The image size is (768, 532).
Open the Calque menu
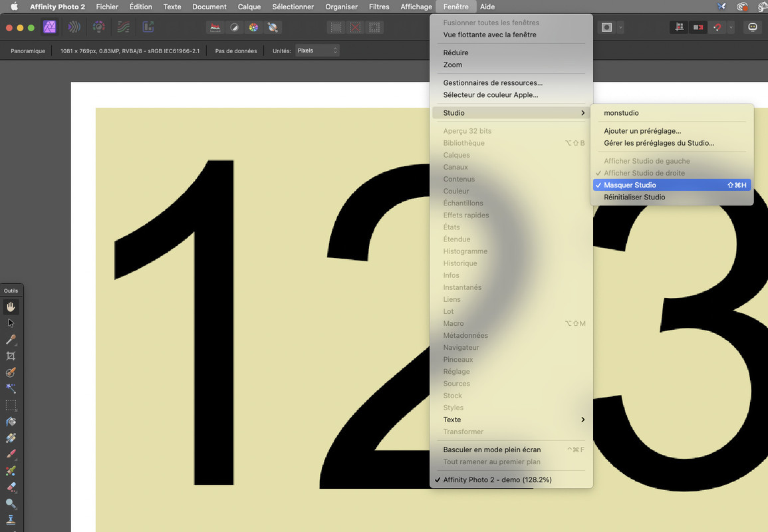pos(249,7)
